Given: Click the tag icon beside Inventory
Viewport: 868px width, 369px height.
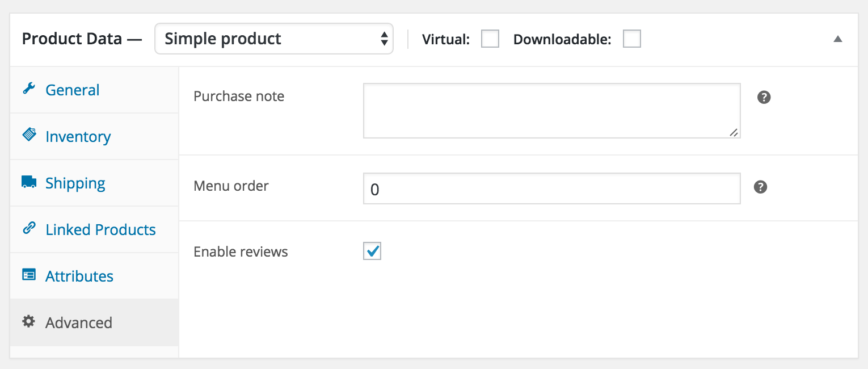Looking at the screenshot, I should (28, 135).
